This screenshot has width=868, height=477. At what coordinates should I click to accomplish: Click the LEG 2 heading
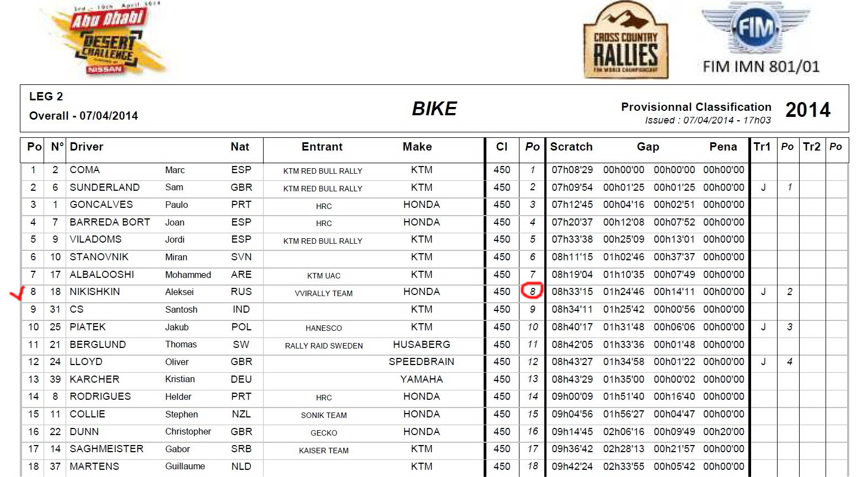click(x=46, y=97)
